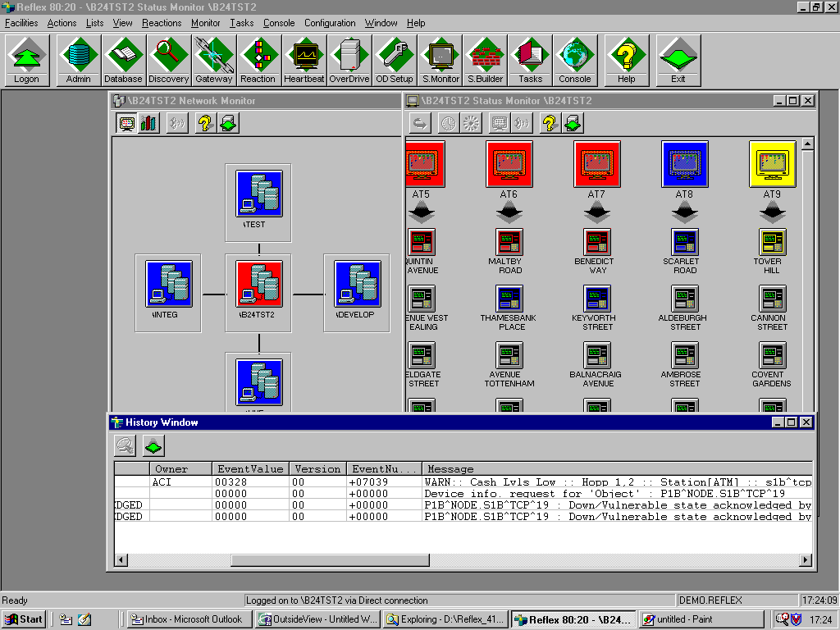Click the Logon icon
Viewport: 840px width, 630px height.
click(x=26, y=60)
